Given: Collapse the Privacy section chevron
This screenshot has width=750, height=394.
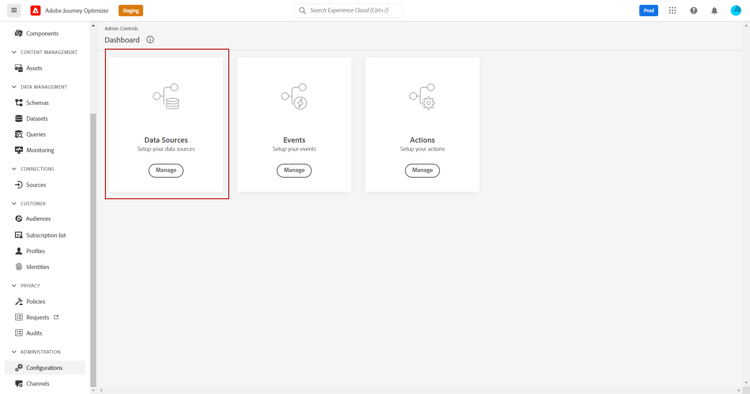Looking at the screenshot, I should [14, 285].
